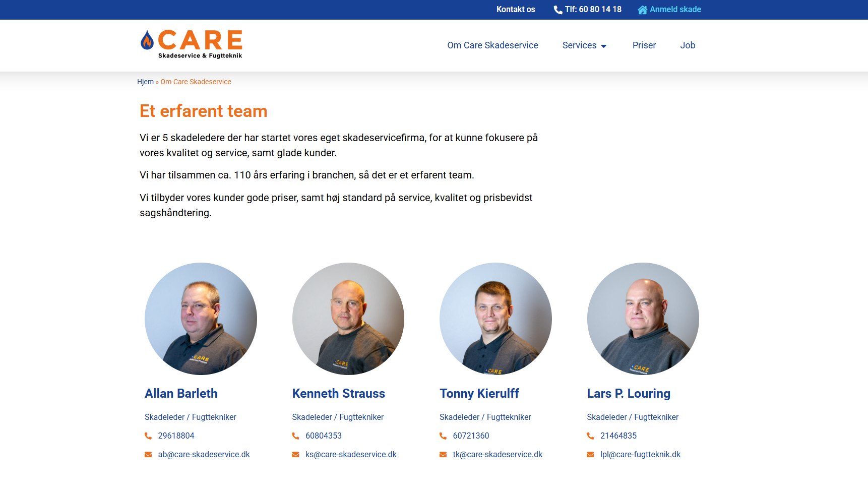Screen dimensions: 868x496
Task: Click Skadeleder / Fugttekniker under Allan Barleth
Action: (x=191, y=417)
